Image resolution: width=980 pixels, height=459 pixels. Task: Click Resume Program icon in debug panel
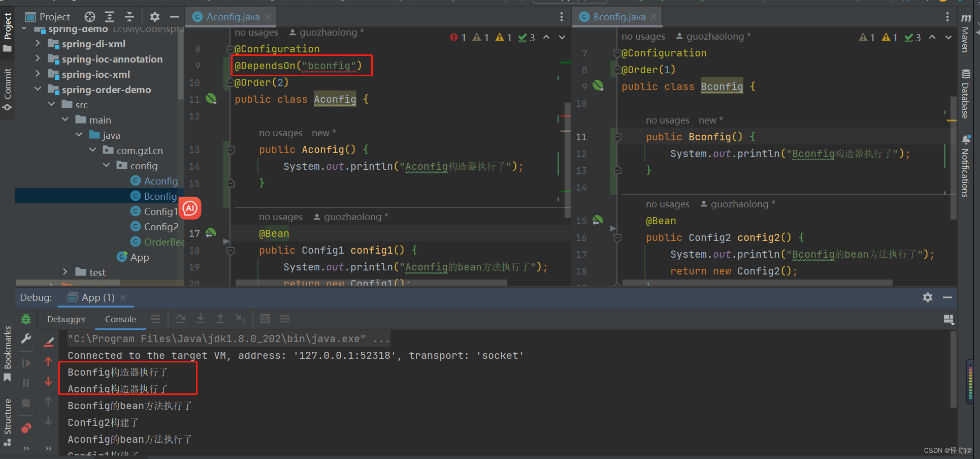[x=26, y=363]
